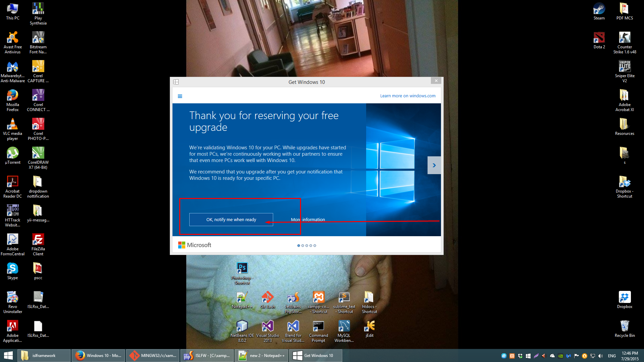Select the Corel CAPTURE desktop icon
This screenshot has width=644, height=362.
[38, 71]
